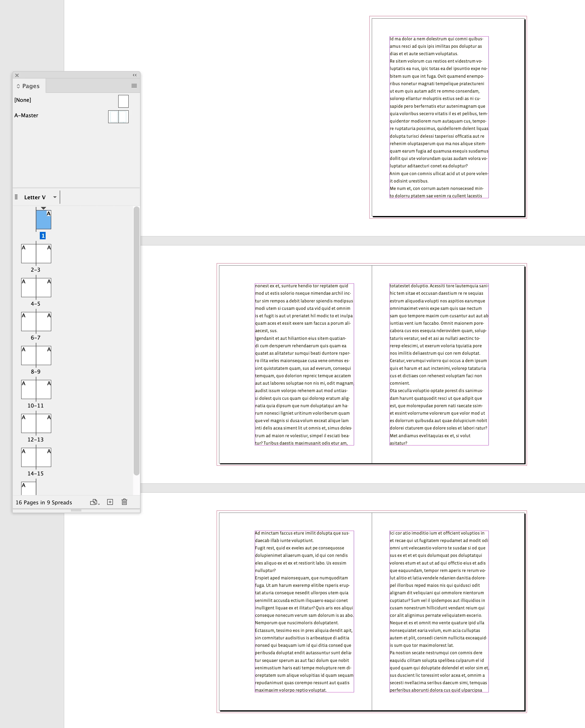Open the Letter V page size dropdown

pyautogui.click(x=55, y=197)
